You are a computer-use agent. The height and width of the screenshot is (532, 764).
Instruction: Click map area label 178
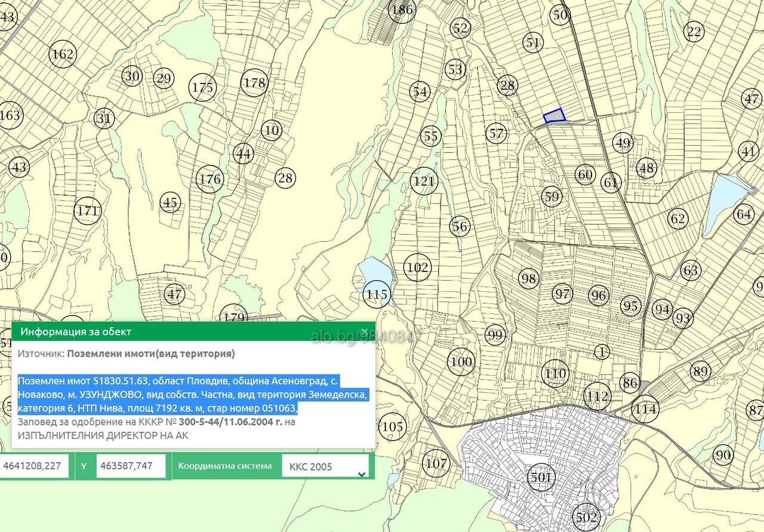tap(254, 83)
